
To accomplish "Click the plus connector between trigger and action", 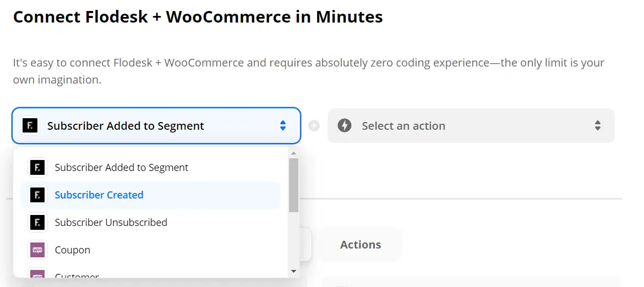I will (x=314, y=125).
